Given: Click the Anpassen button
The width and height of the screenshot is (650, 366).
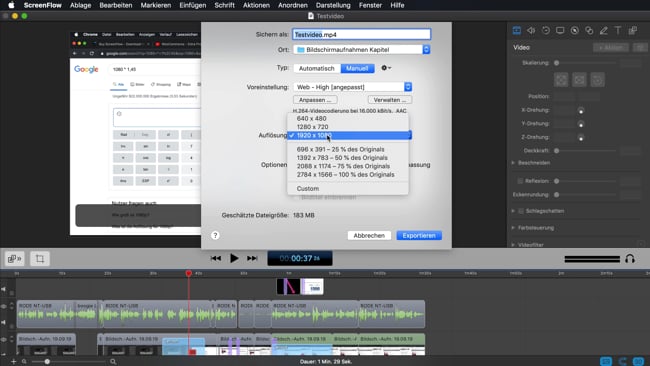Looking at the screenshot, I should [x=315, y=100].
